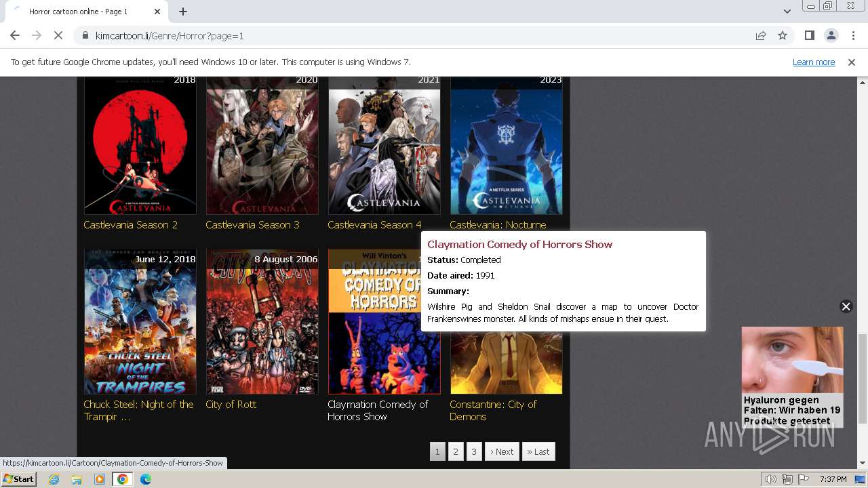The width and height of the screenshot is (868, 488).
Task: Dismiss the Chrome update notification bar
Action: click(x=851, y=62)
